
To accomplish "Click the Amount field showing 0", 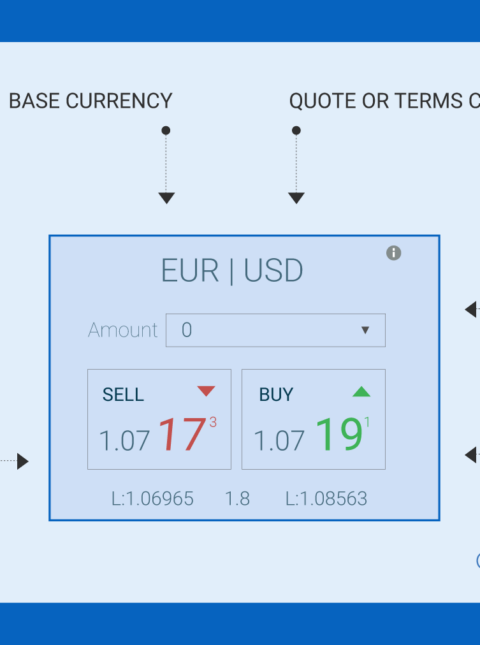I will pyautogui.click(x=276, y=330).
